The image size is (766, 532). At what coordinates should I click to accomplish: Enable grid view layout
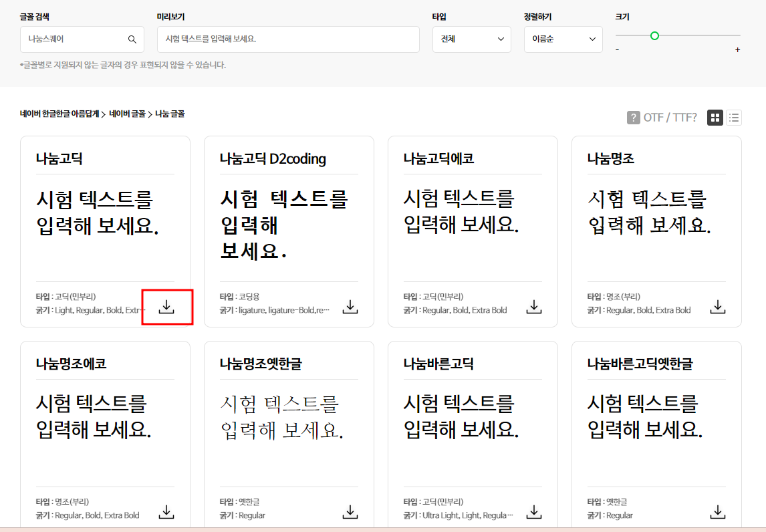(x=715, y=117)
